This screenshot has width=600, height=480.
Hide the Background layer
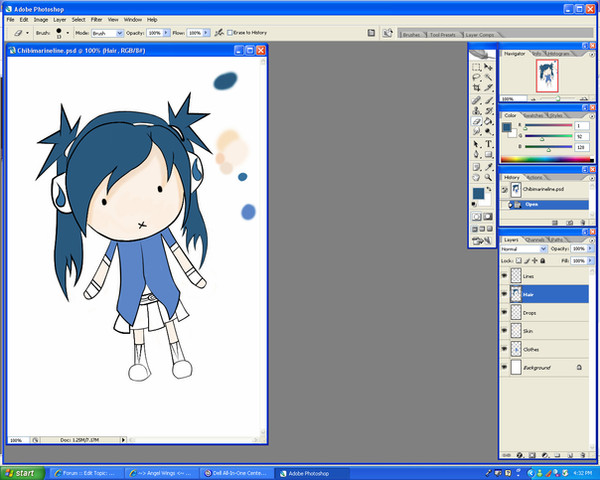504,367
